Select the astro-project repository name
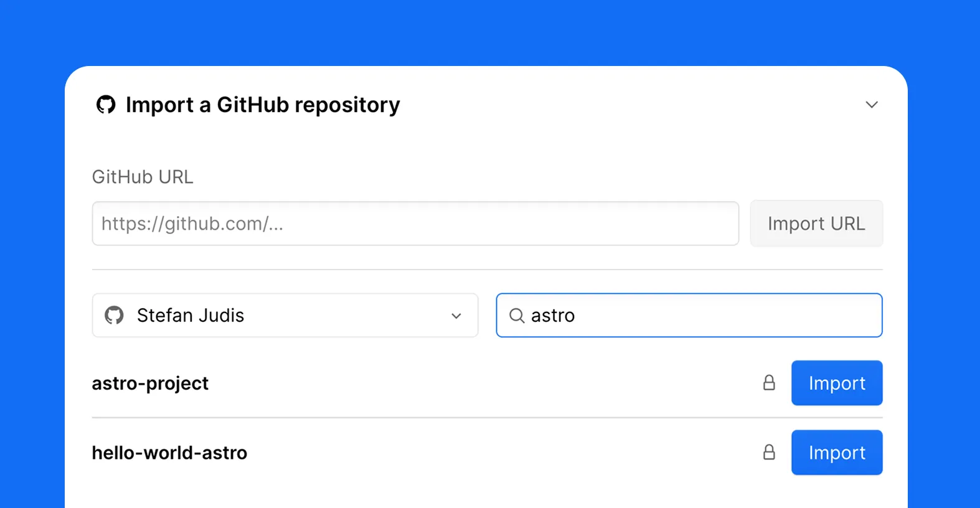 pyautogui.click(x=150, y=383)
